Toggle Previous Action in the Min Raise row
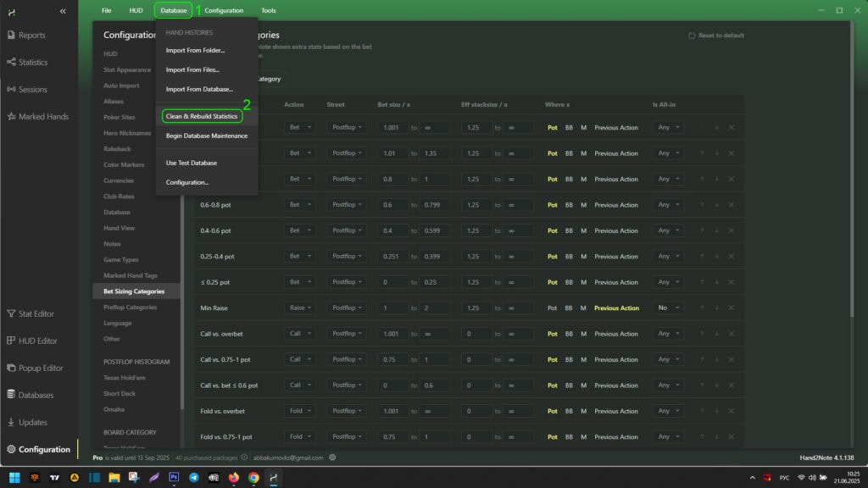 [616, 308]
